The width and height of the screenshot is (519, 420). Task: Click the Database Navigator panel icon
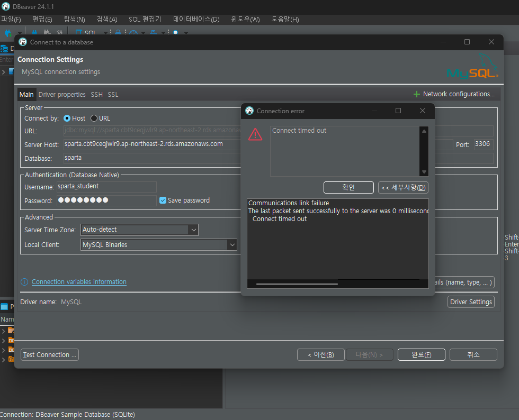(4, 49)
